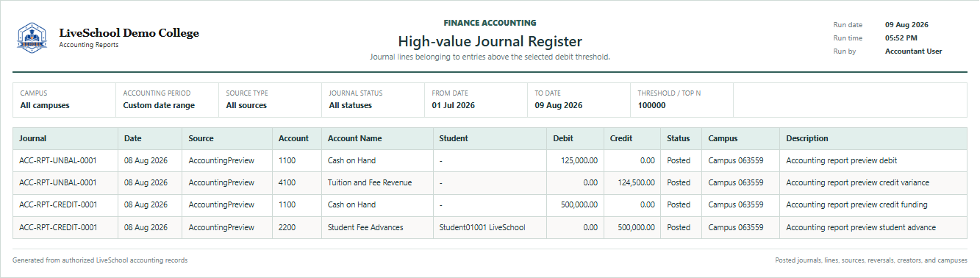The image size is (980, 278).
Task: Select the debit amount 500,000.00
Action: pyautogui.click(x=579, y=205)
